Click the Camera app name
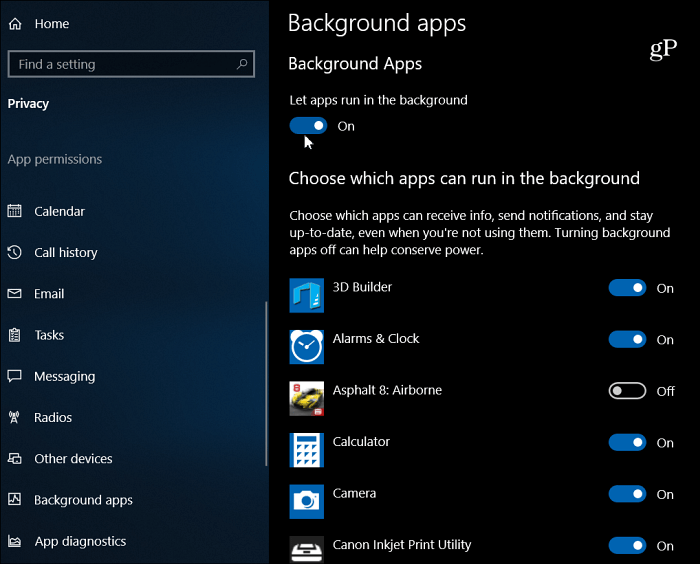This screenshot has height=564, width=700. click(354, 493)
